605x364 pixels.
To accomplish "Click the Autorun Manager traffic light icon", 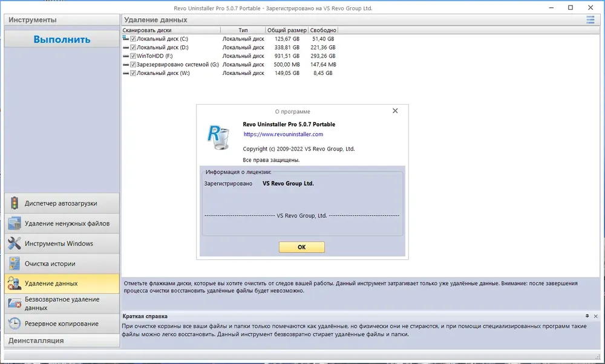I will point(15,203).
